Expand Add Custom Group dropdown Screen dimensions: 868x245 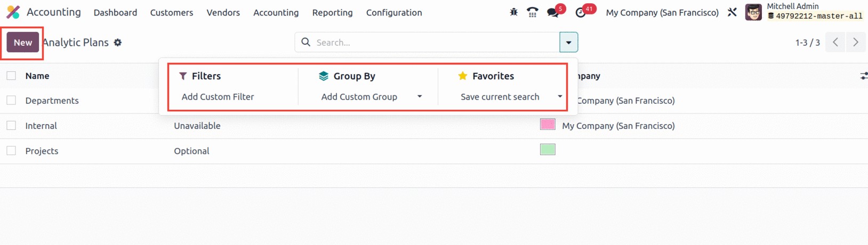click(420, 96)
